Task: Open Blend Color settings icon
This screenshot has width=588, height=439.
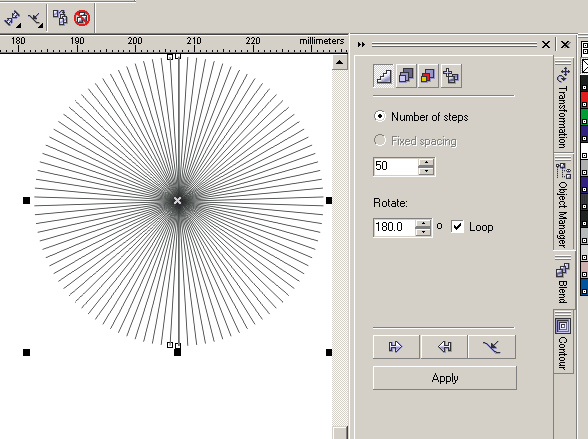Action: pyautogui.click(x=428, y=76)
